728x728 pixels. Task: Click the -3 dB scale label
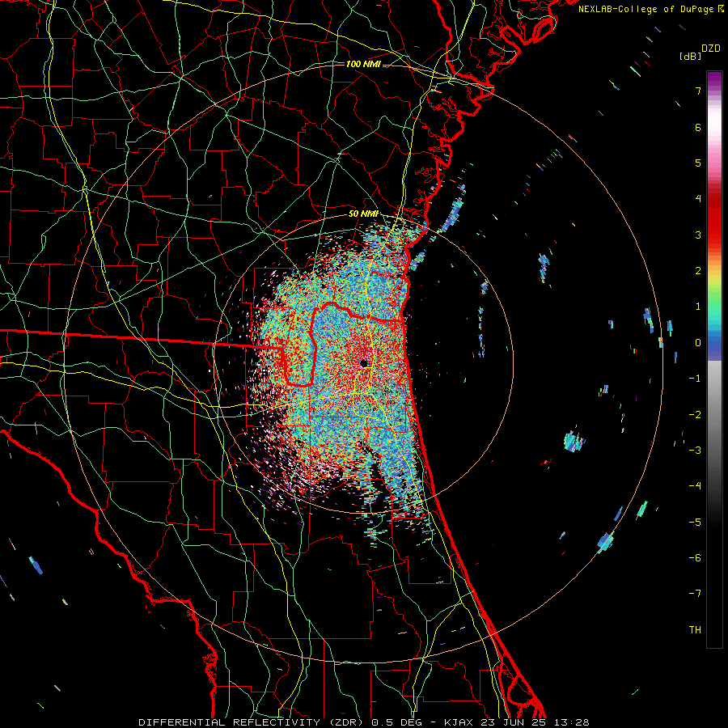695,451
